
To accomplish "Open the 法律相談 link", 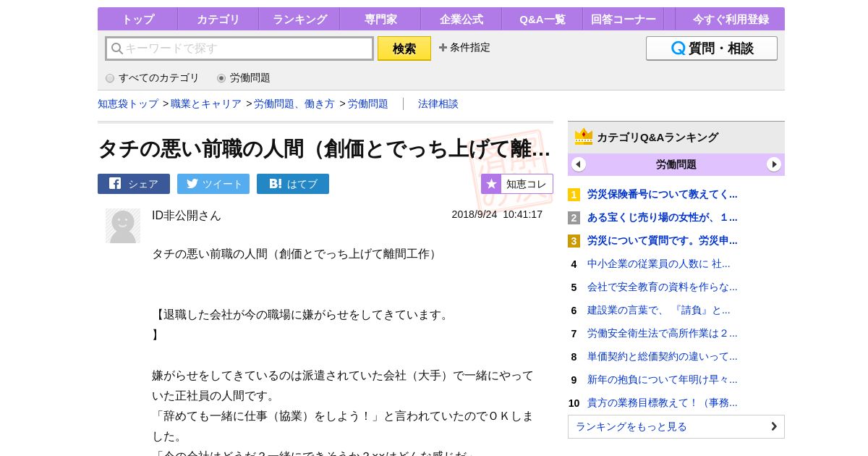I will click(x=438, y=104).
